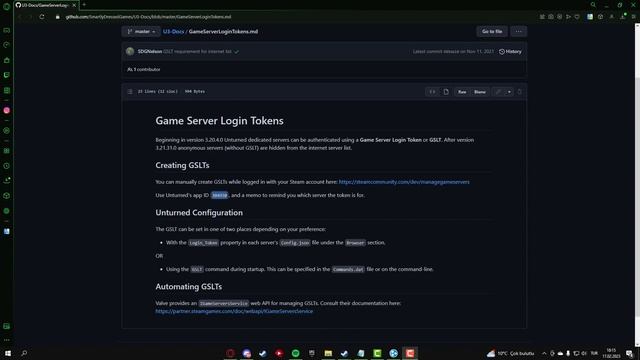Screen dimensions: 640x360
Task: Click the Go to file button
Action: pyautogui.click(x=492, y=31)
